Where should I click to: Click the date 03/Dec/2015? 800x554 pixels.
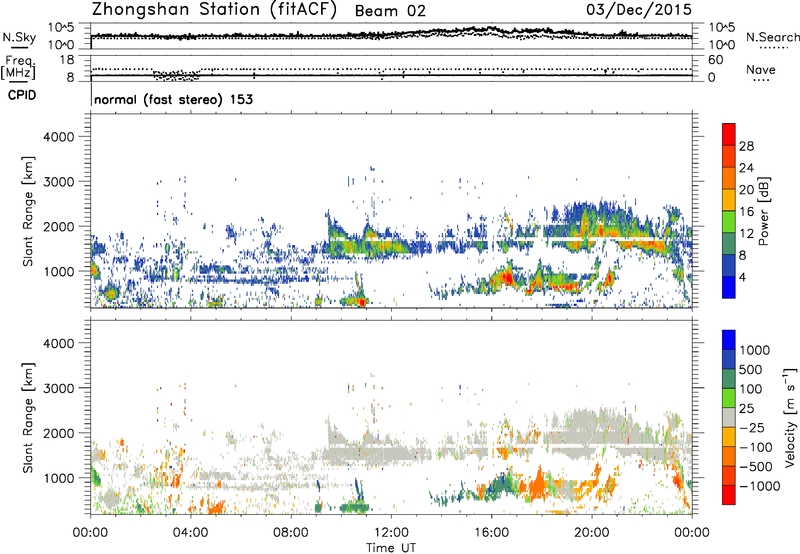click(639, 9)
